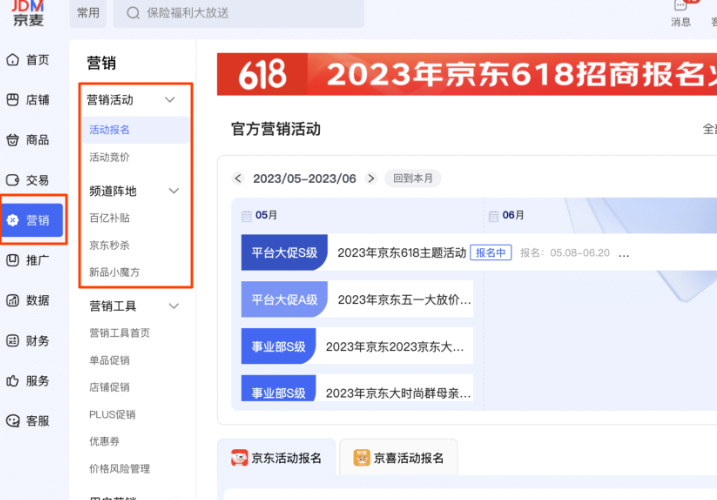
Task: Click the 平台大促A级 label
Action: coord(284,300)
